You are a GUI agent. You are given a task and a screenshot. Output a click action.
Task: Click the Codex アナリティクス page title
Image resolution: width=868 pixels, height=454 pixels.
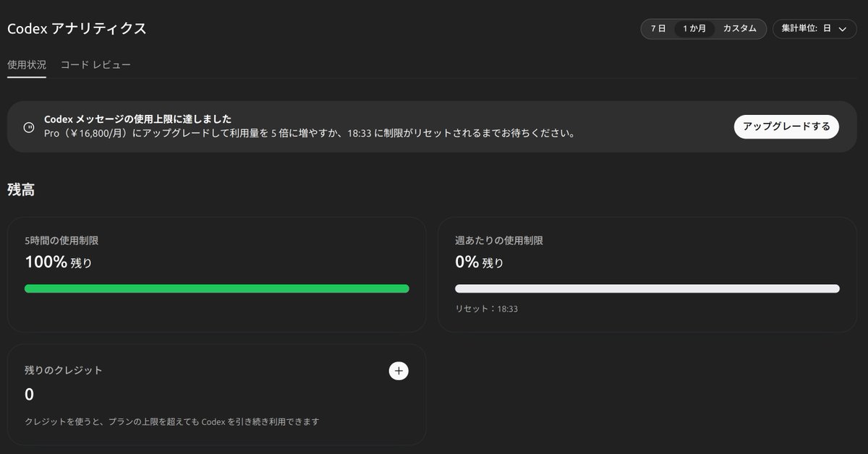(77, 29)
